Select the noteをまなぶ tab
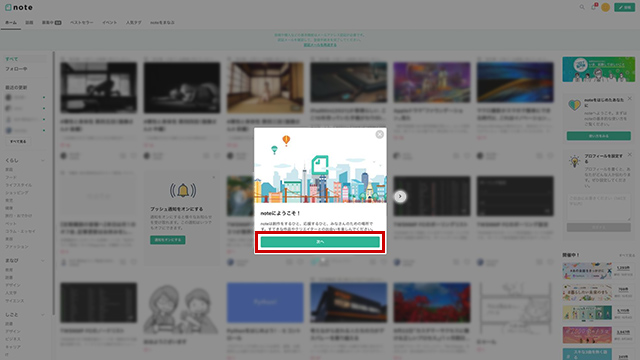 coord(162,22)
